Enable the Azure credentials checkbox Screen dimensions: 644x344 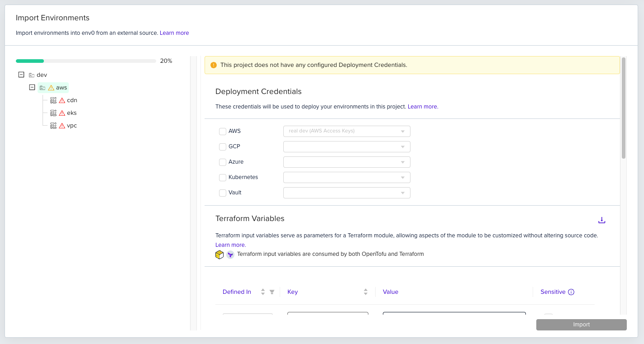click(223, 162)
